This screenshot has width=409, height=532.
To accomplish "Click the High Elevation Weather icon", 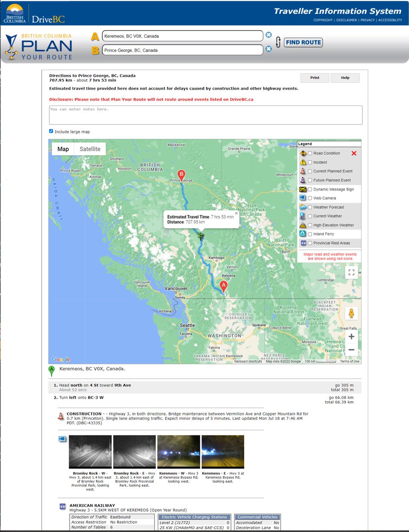I will point(303,225).
